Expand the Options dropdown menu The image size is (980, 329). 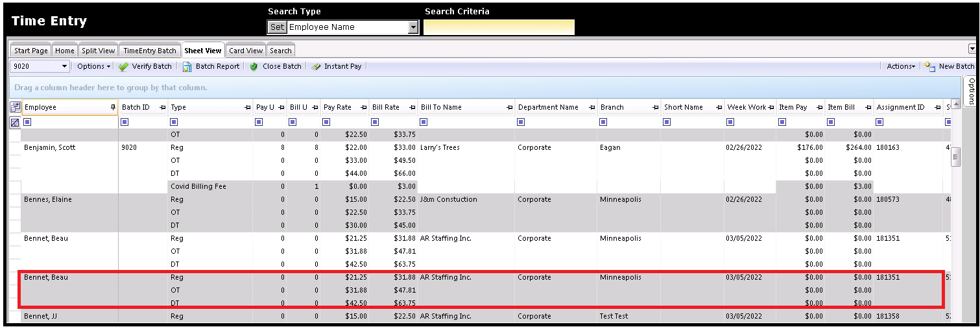[x=93, y=66]
